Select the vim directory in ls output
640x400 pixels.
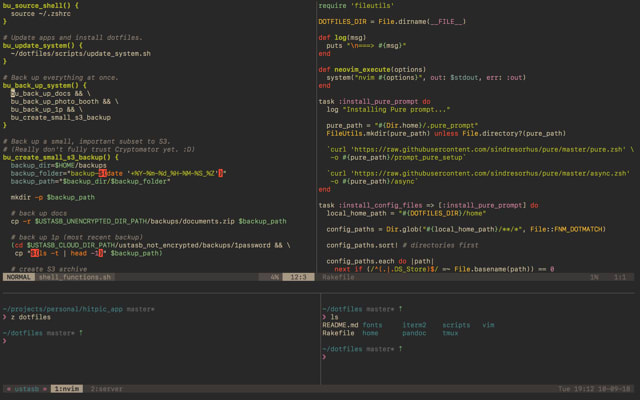[488, 325]
